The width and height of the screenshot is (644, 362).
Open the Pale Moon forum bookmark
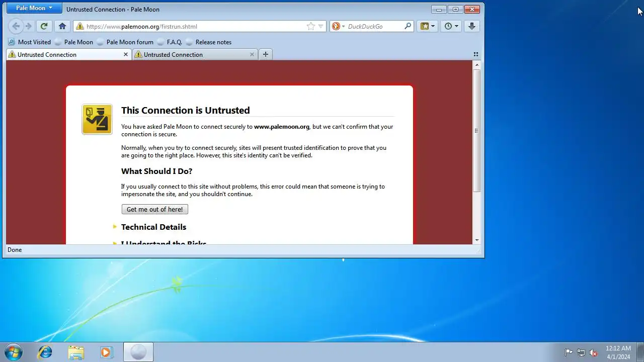tap(125, 42)
